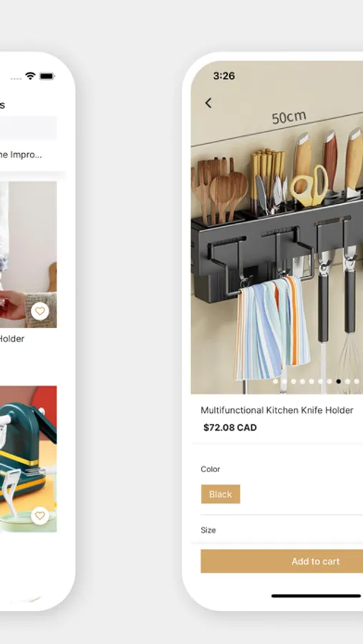Open the green kitchen machine product thumbnail
363x644 pixels.
[29, 459]
